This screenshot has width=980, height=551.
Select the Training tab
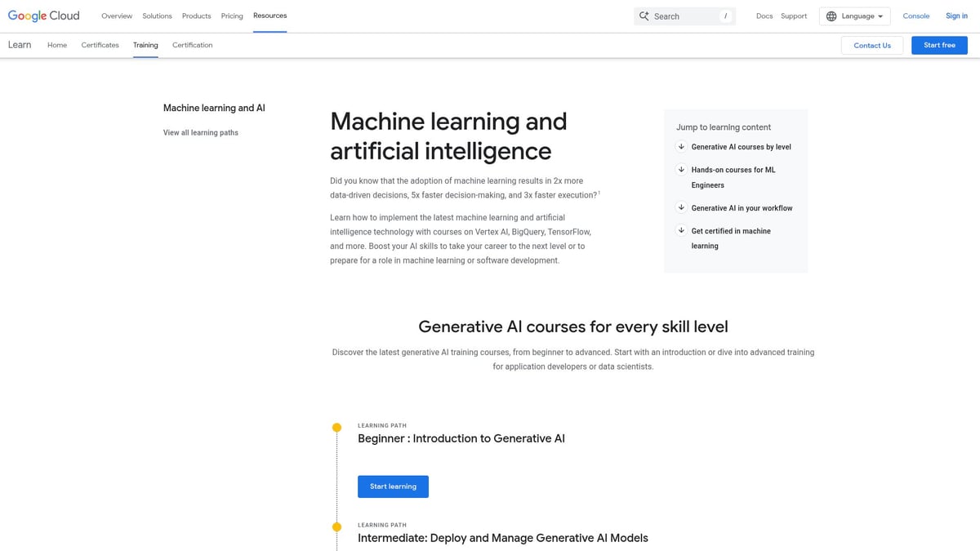click(145, 45)
